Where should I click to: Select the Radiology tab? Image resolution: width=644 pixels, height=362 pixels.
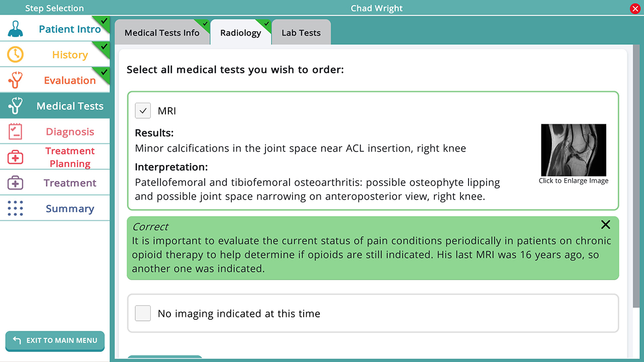tap(241, 33)
